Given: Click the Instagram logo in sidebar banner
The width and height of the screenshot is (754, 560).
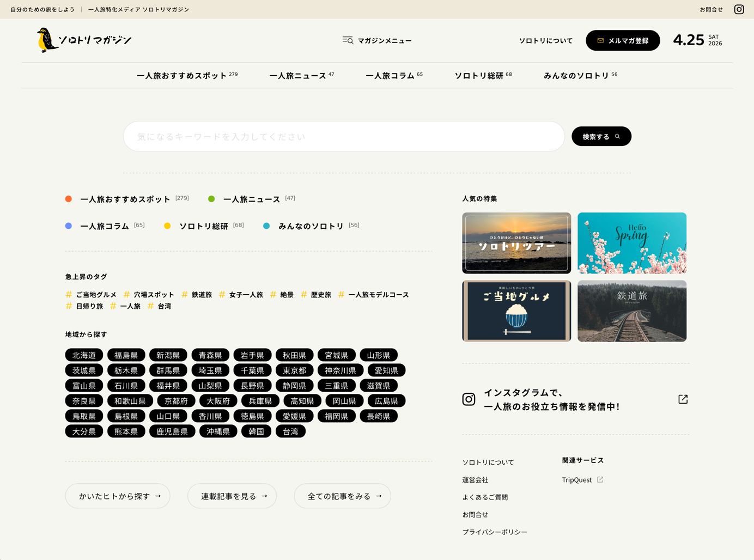Looking at the screenshot, I should (x=469, y=399).
